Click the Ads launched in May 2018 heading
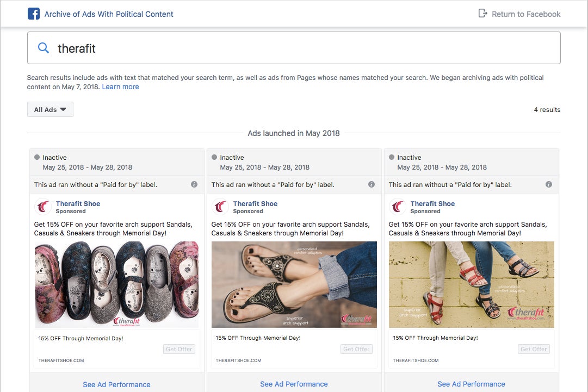Viewport: 588px width, 392px height. click(x=294, y=133)
